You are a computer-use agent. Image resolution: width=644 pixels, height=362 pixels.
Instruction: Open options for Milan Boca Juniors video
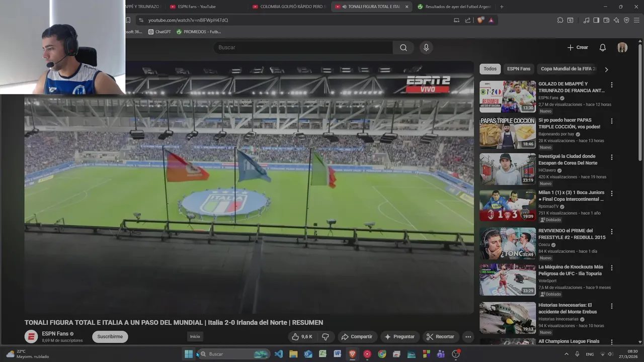[x=611, y=194]
